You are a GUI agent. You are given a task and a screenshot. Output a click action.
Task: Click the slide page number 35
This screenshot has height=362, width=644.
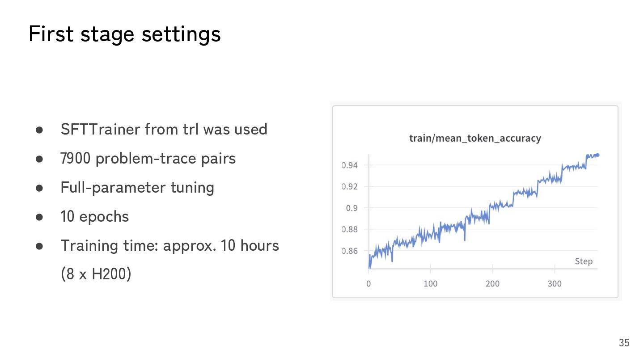click(x=624, y=343)
